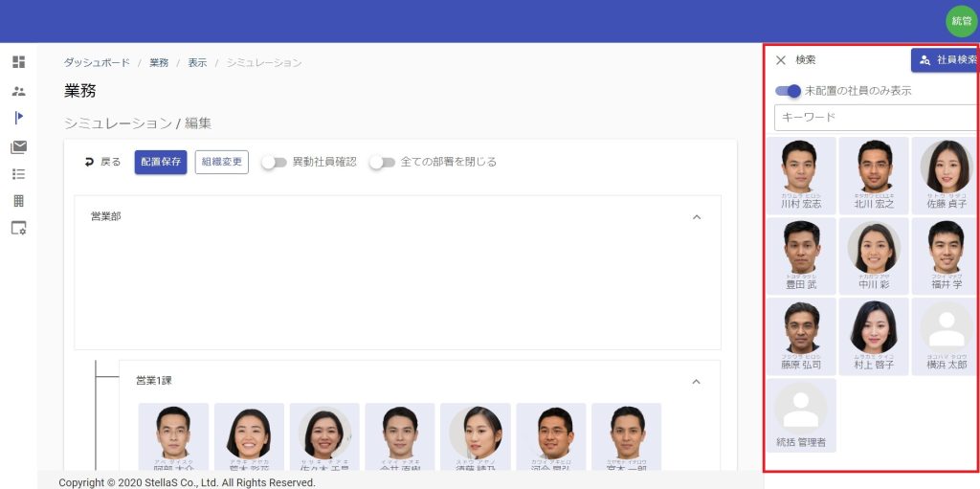The image size is (980, 489).
Task: Collapse the 営業部 section chevron
Action: pyautogui.click(x=697, y=217)
